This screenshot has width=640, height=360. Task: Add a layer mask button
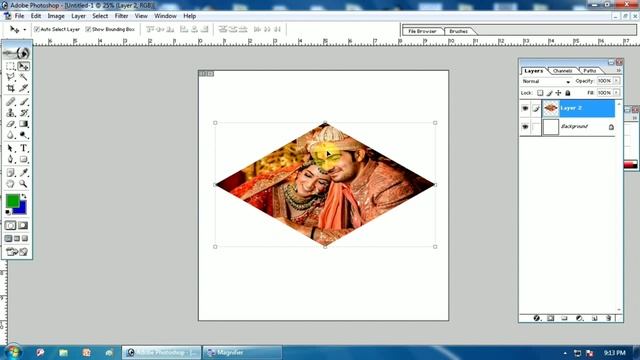click(551, 318)
